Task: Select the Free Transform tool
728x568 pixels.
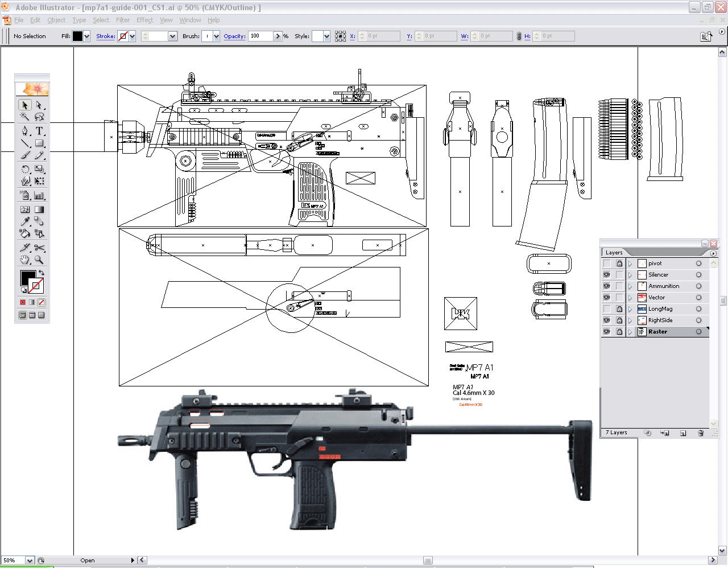Action: [39, 181]
